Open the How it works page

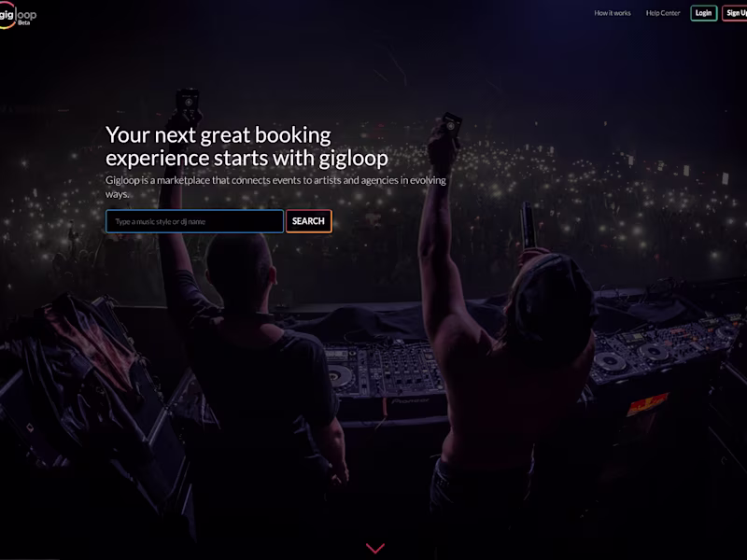[613, 13]
